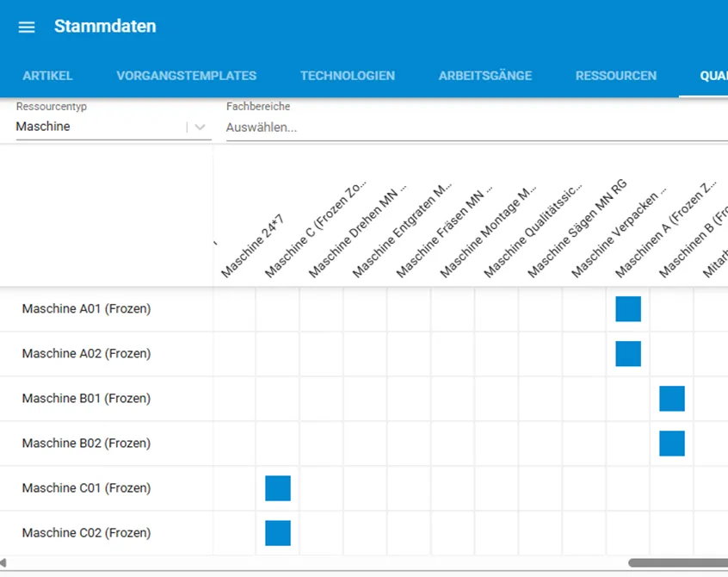The width and height of the screenshot is (728, 577).
Task: Select the Maschine Verpacken column header
Action: pyautogui.click(x=619, y=233)
